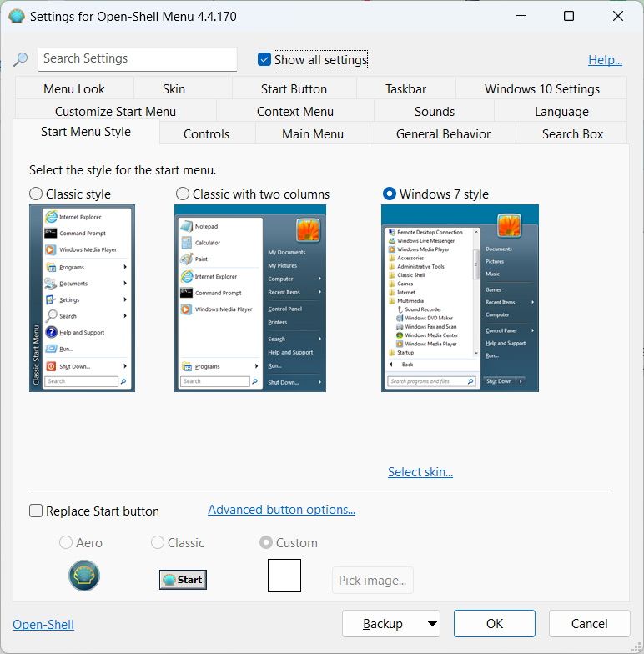644x654 pixels.
Task: Click the Backup button
Action: pyautogui.click(x=383, y=624)
